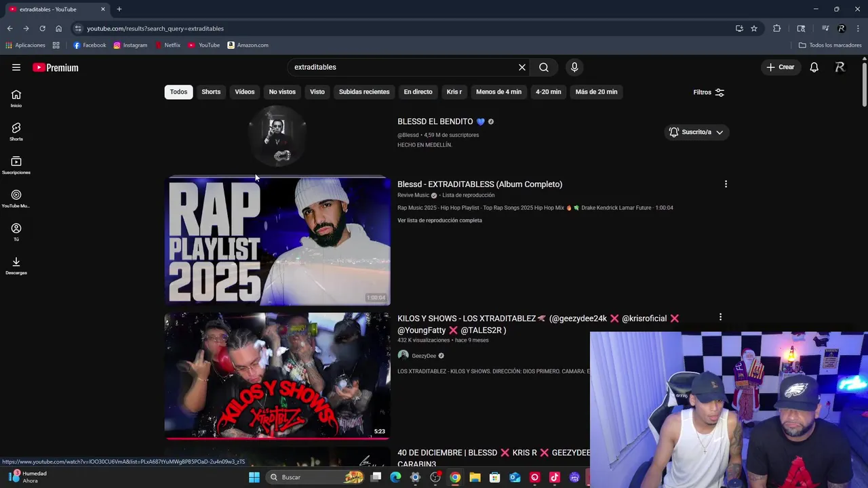Open the notifications bell in the header
868x488 pixels.
click(x=814, y=67)
